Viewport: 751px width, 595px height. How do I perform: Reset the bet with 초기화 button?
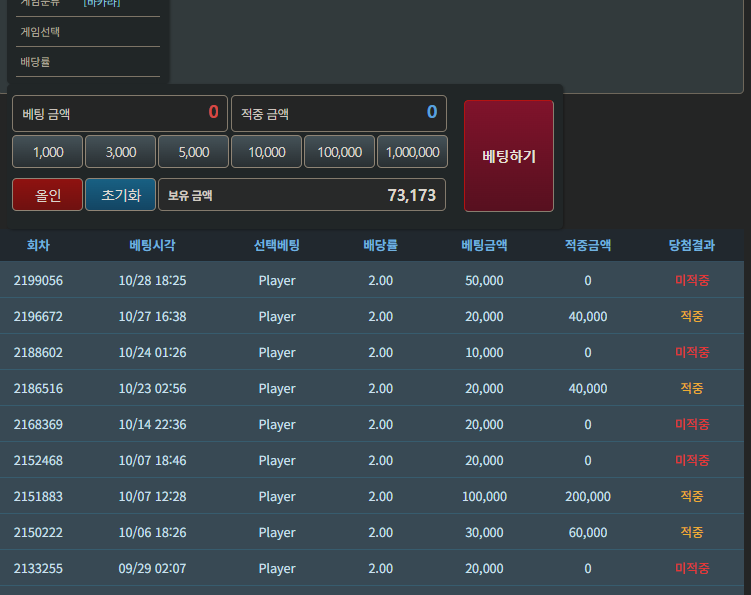tap(121, 195)
